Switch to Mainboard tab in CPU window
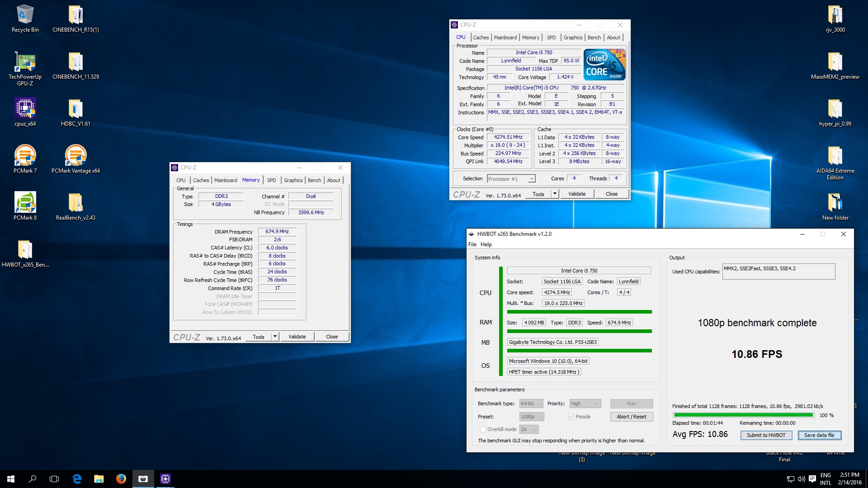 505,38
